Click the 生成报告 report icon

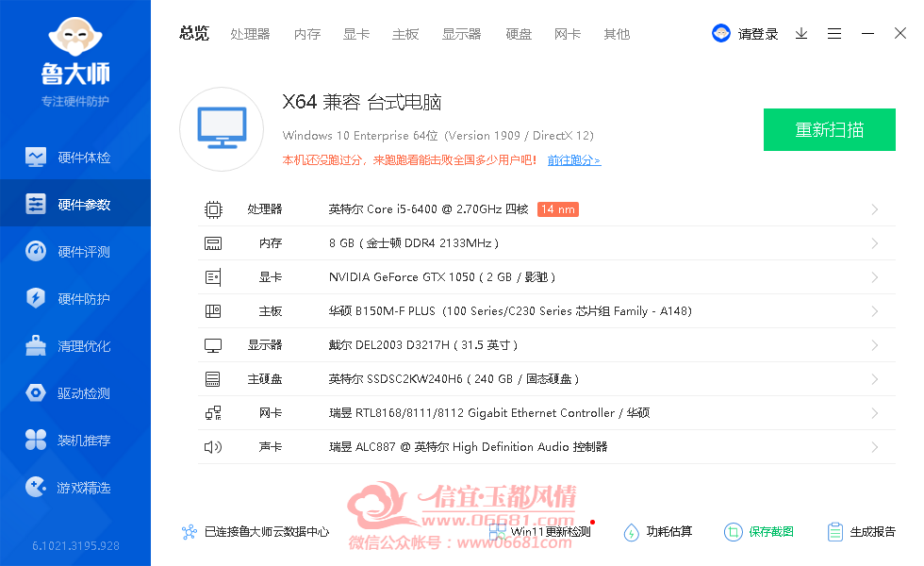click(835, 532)
